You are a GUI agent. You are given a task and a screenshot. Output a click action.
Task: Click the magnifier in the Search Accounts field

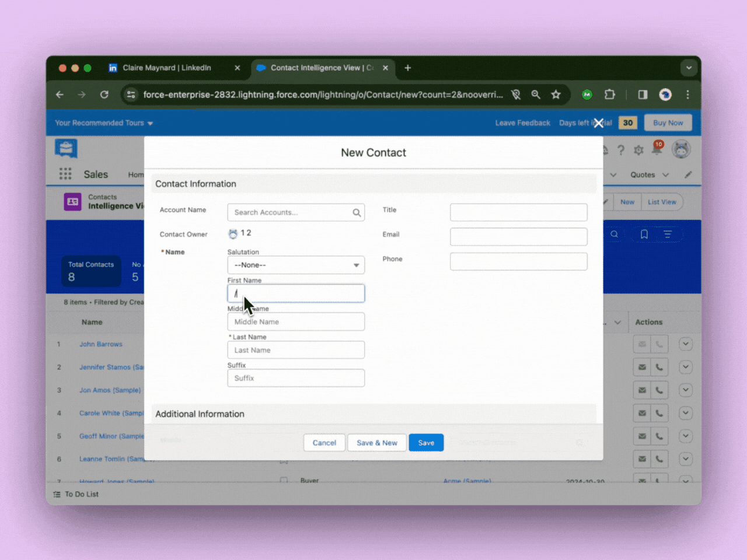(x=357, y=212)
